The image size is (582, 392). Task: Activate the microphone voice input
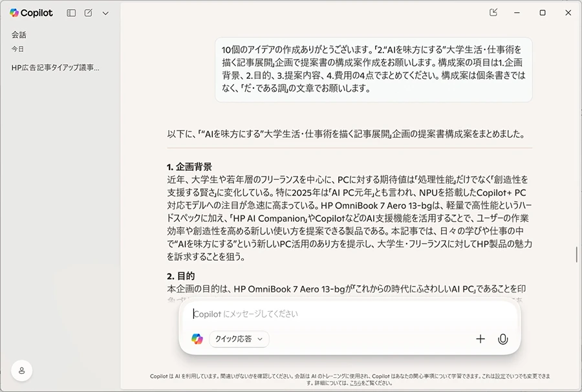[503, 339]
